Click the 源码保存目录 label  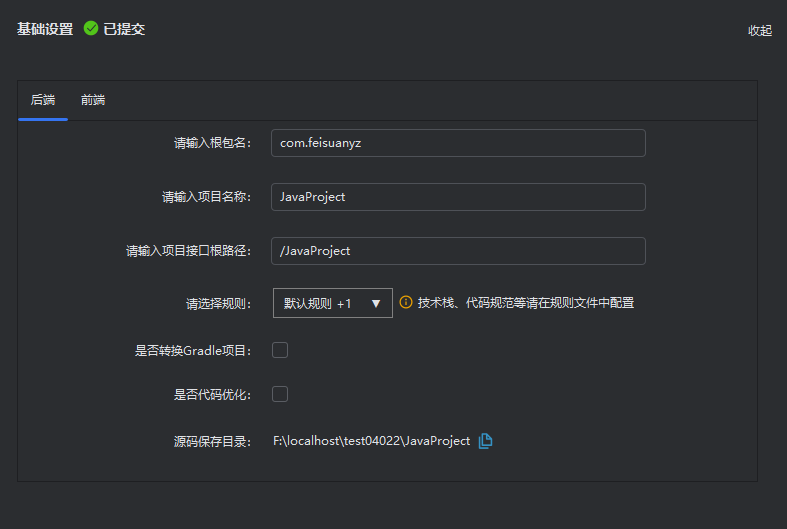pyautogui.click(x=212, y=441)
